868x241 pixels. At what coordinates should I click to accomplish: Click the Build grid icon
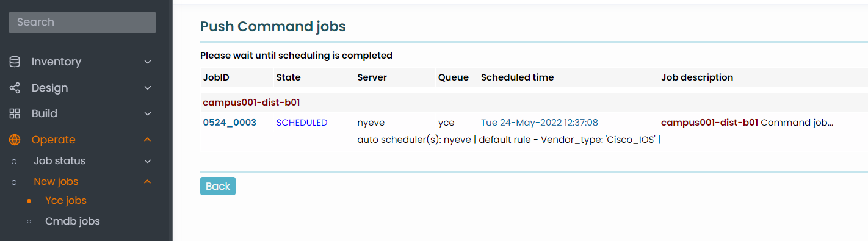tap(15, 113)
